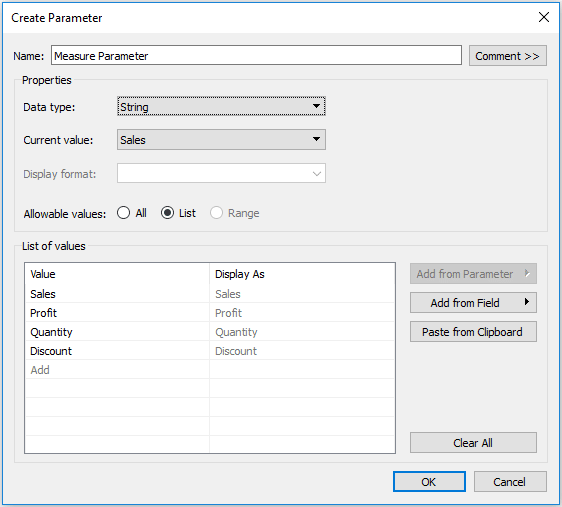The image size is (562, 507).
Task: Open the Data type dropdown showing String
Action: click(221, 106)
